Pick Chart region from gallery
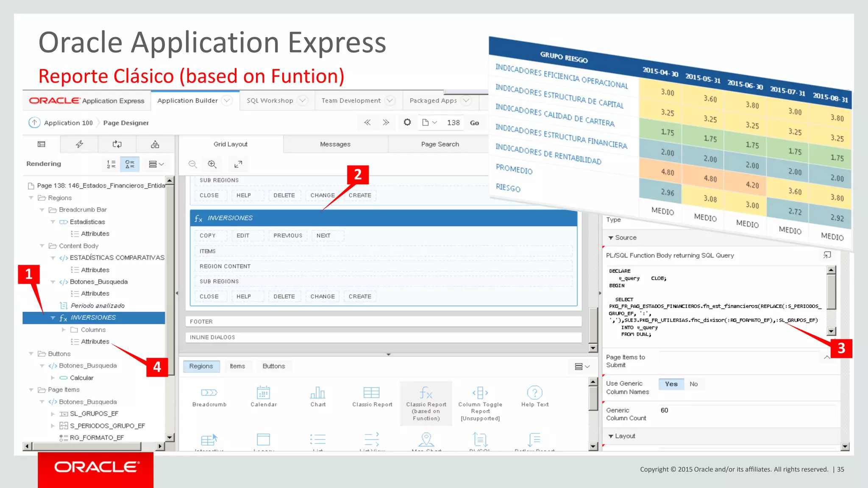 318,396
